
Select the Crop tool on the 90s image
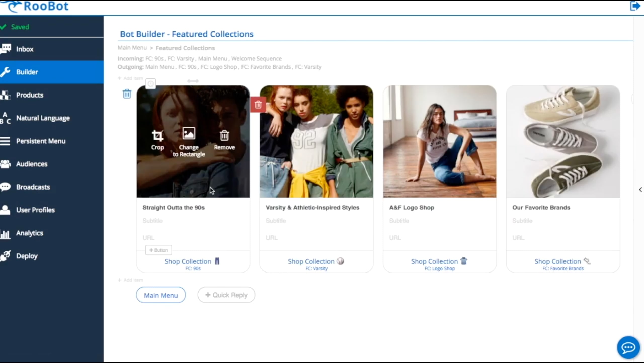157,140
